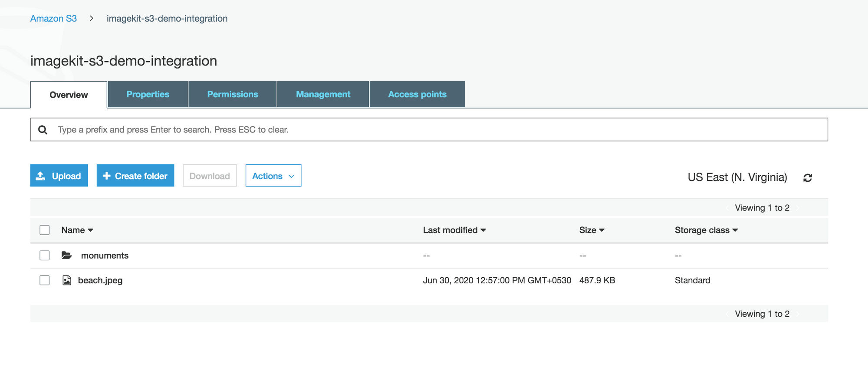Click the Upload button

(x=59, y=176)
